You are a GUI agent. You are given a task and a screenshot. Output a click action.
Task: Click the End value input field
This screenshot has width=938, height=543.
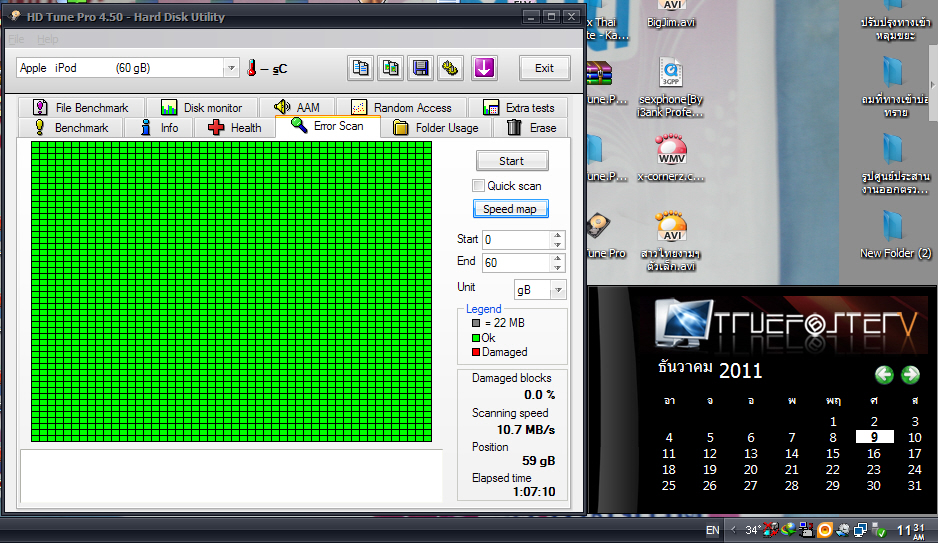point(515,262)
